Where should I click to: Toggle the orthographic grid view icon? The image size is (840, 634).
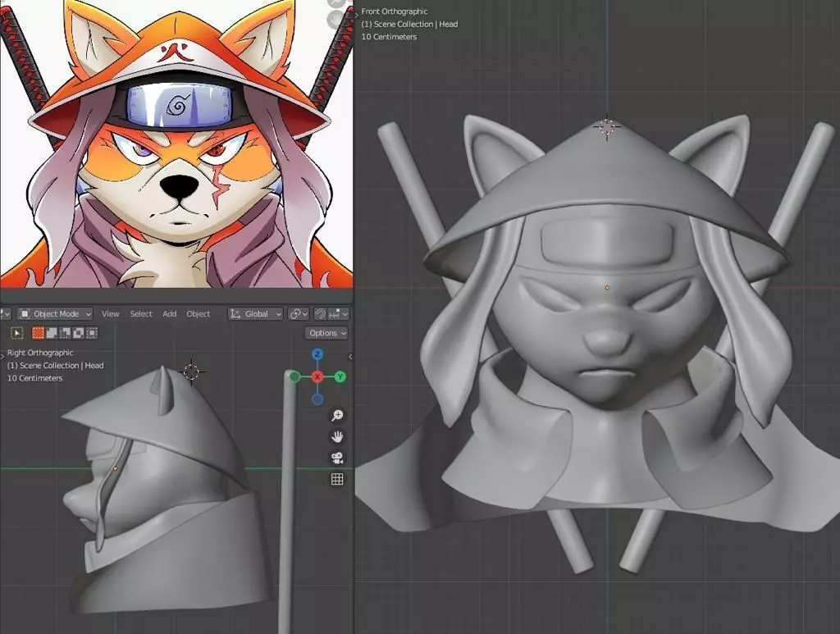[337, 479]
